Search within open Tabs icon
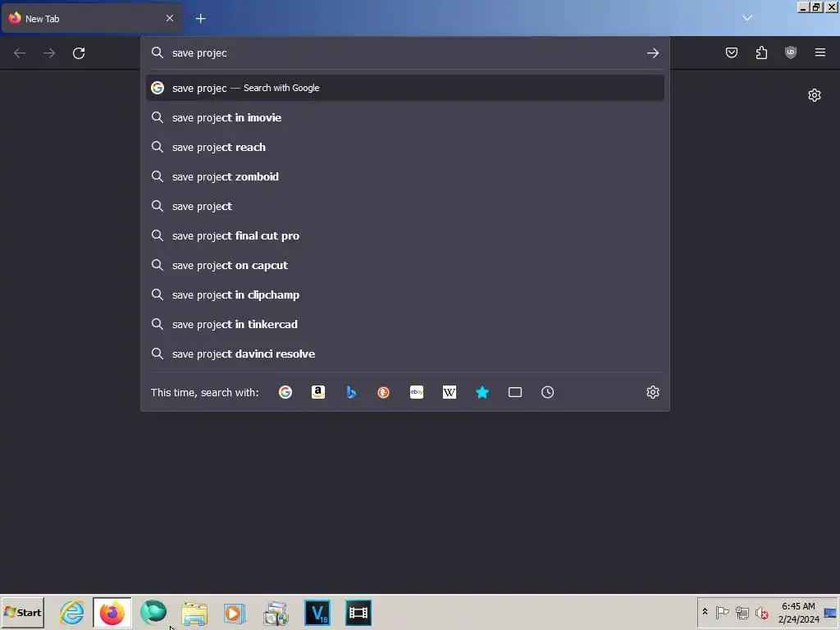Viewport: 840px width, 630px height. pos(515,392)
